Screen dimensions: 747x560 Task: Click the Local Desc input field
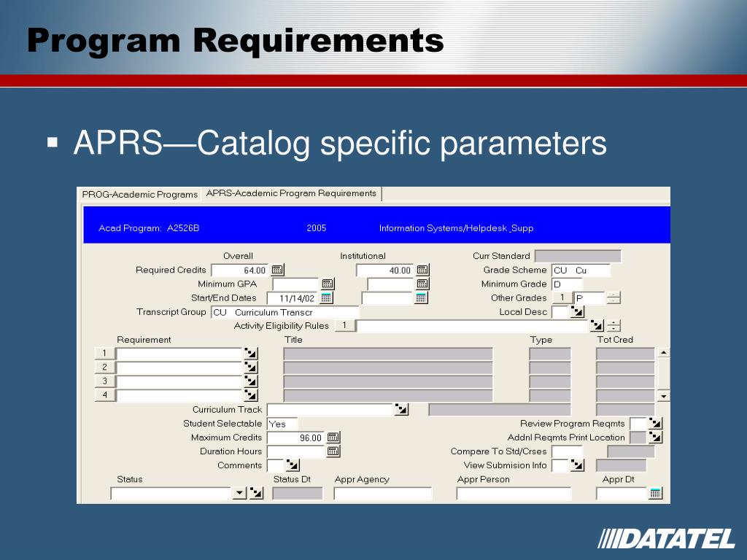click(x=560, y=312)
